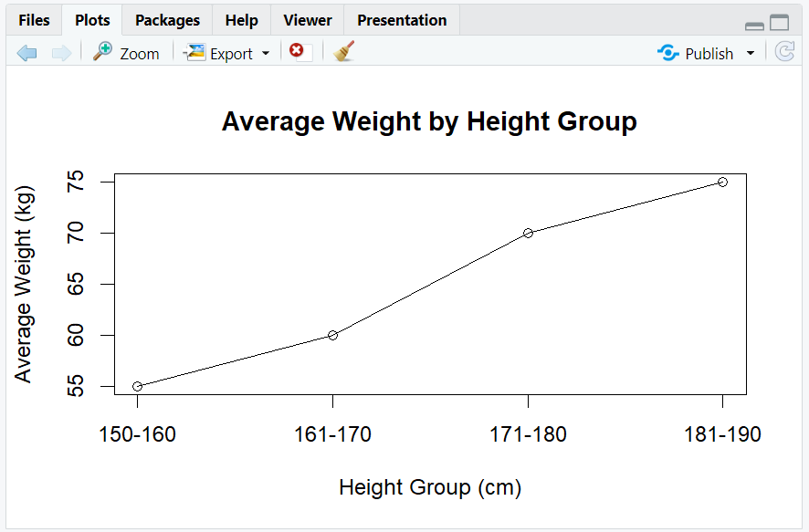
Task: Click the Publish icon to share the plot
Action: (667, 53)
